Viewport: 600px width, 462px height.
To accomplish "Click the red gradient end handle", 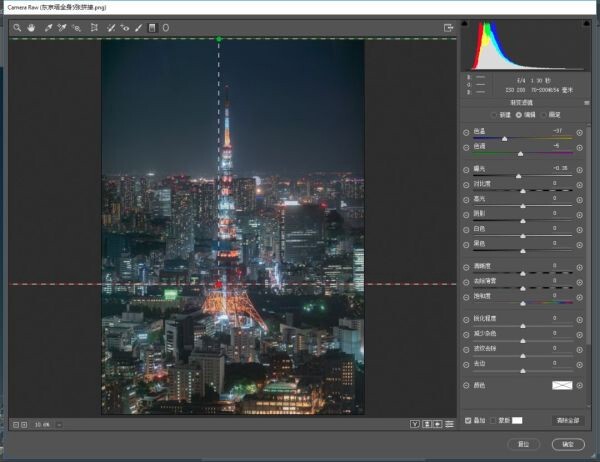I will coord(219,284).
